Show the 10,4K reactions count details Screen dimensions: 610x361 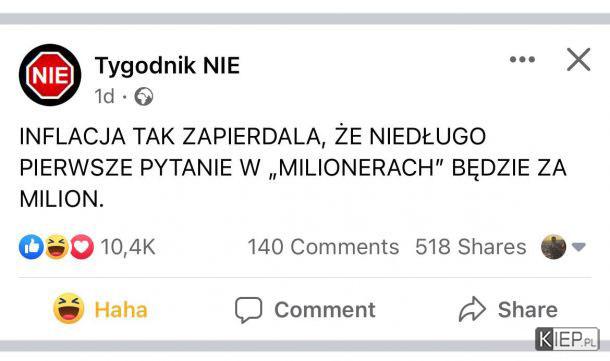[x=128, y=247]
